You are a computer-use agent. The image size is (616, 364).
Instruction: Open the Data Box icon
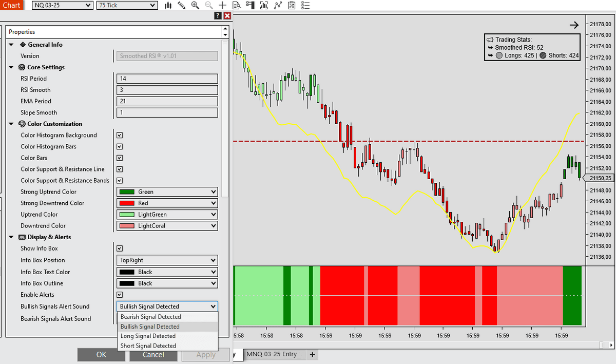tap(237, 5)
